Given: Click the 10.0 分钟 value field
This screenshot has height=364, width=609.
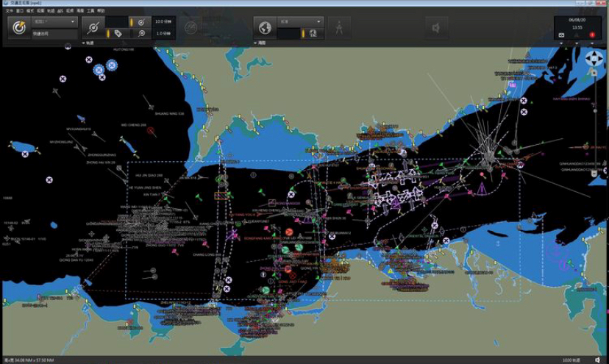Looking at the screenshot, I should (163, 22).
